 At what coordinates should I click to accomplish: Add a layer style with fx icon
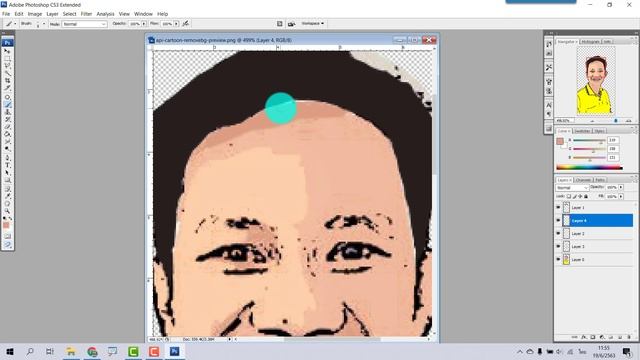click(x=584, y=337)
